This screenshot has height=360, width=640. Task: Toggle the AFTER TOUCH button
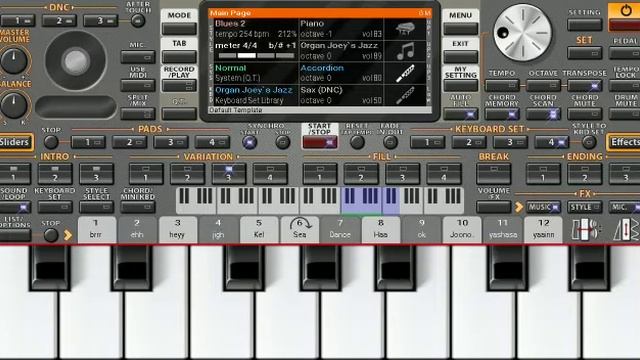pyautogui.click(x=138, y=20)
